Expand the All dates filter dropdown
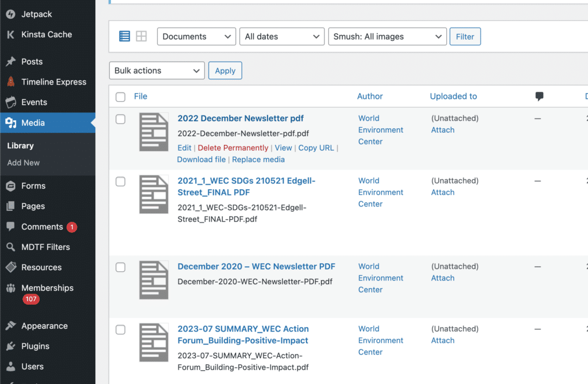Image resolution: width=588 pixels, height=384 pixels. [281, 36]
